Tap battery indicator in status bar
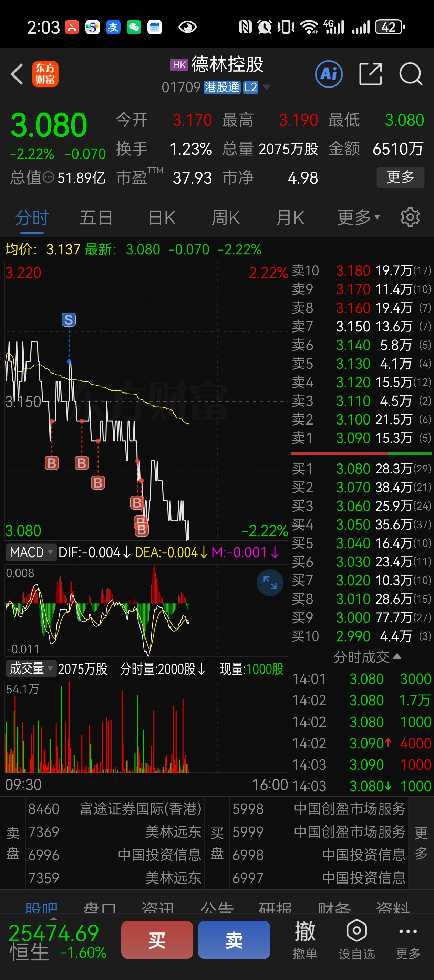Image resolution: width=434 pixels, height=980 pixels. tap(390, 27)
